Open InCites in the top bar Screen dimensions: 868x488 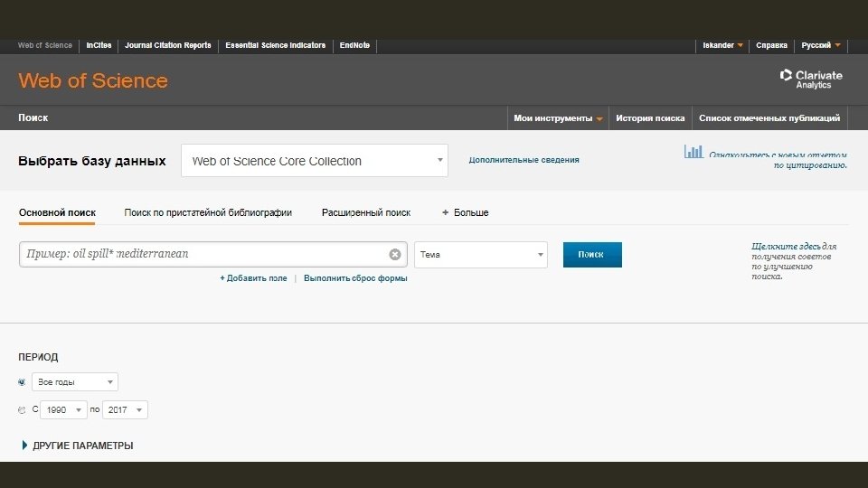(99, 45)
